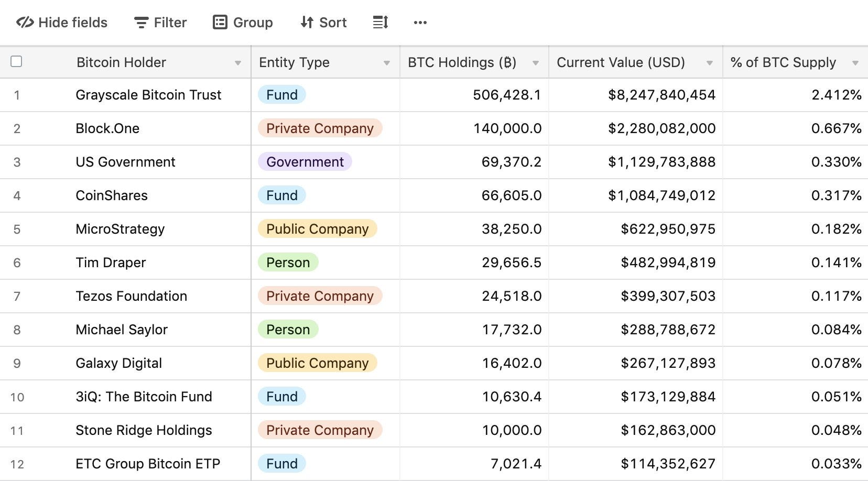Click the Fund tag for CoinShares
Screen dimensions: 868x481
pos(282,195)
